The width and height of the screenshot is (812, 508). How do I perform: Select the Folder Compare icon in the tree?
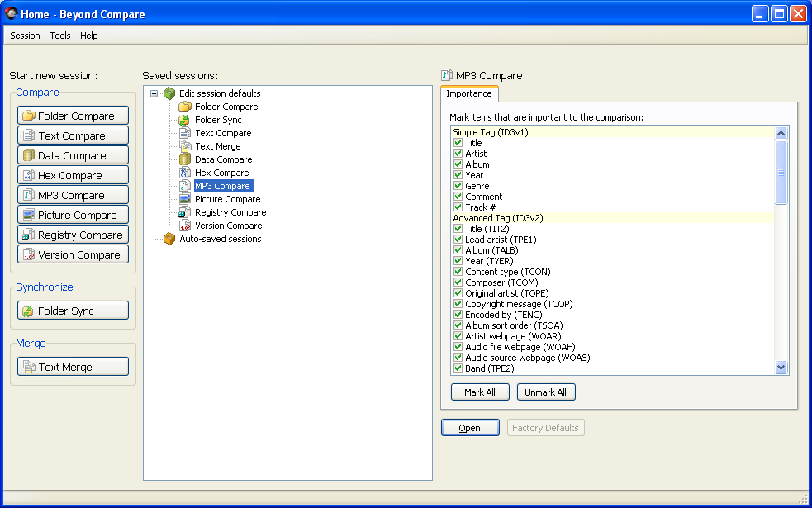pos(187,107)
